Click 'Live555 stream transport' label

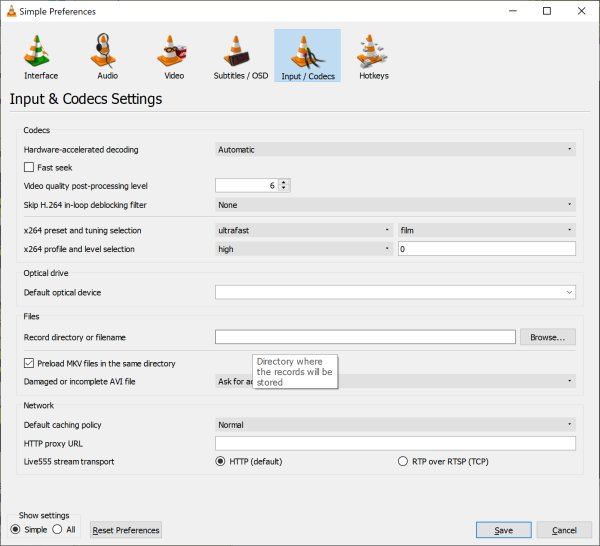click(x=69, y=461)
